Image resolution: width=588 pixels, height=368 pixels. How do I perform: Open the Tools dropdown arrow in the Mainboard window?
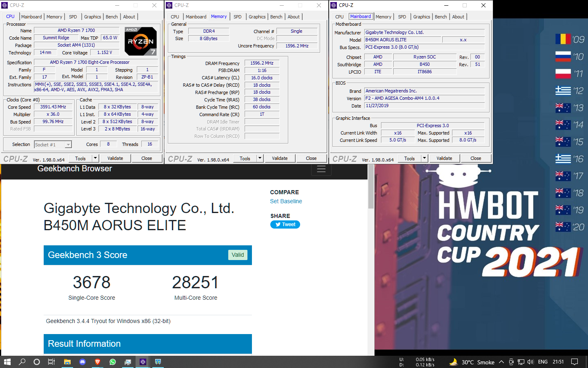coord(424,158)
